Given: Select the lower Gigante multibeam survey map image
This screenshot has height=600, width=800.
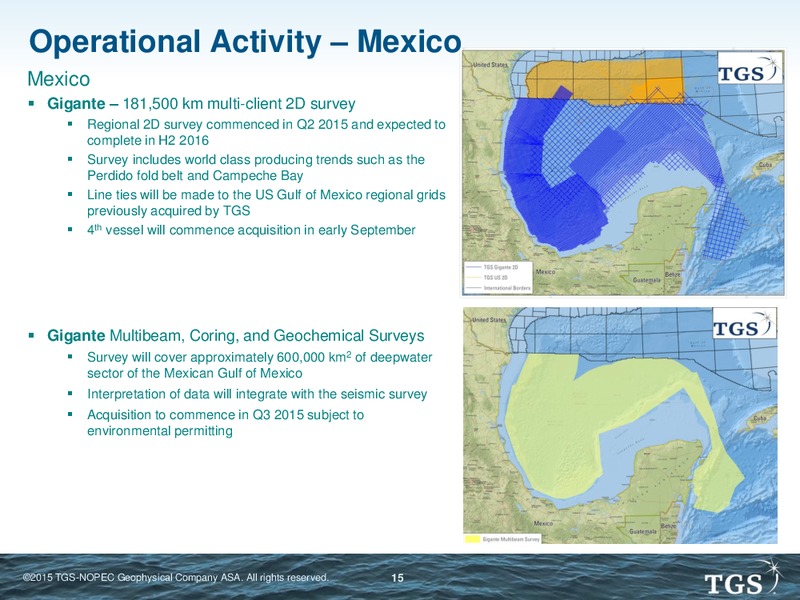Looking at the screenshot, I should coord(620,424).
